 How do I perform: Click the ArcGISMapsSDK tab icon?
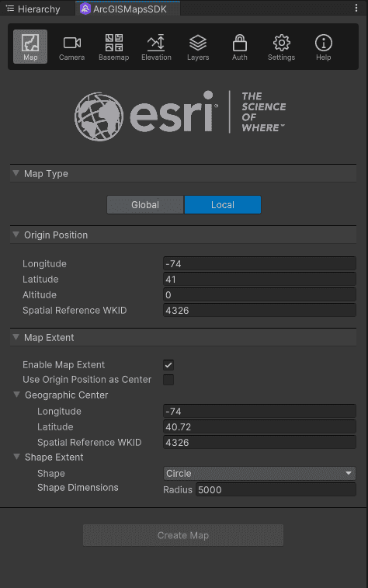85,9
